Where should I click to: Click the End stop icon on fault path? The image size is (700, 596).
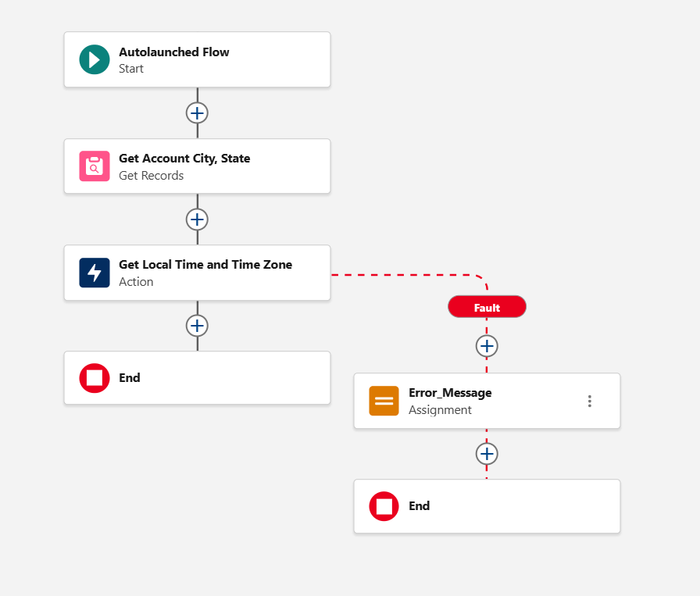click(x=384, y=506)
